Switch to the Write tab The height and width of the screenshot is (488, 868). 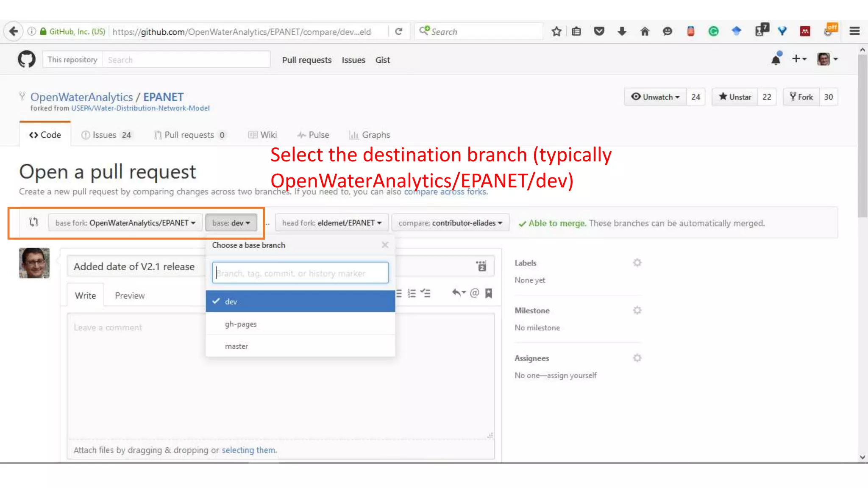[x=85, y=295]
